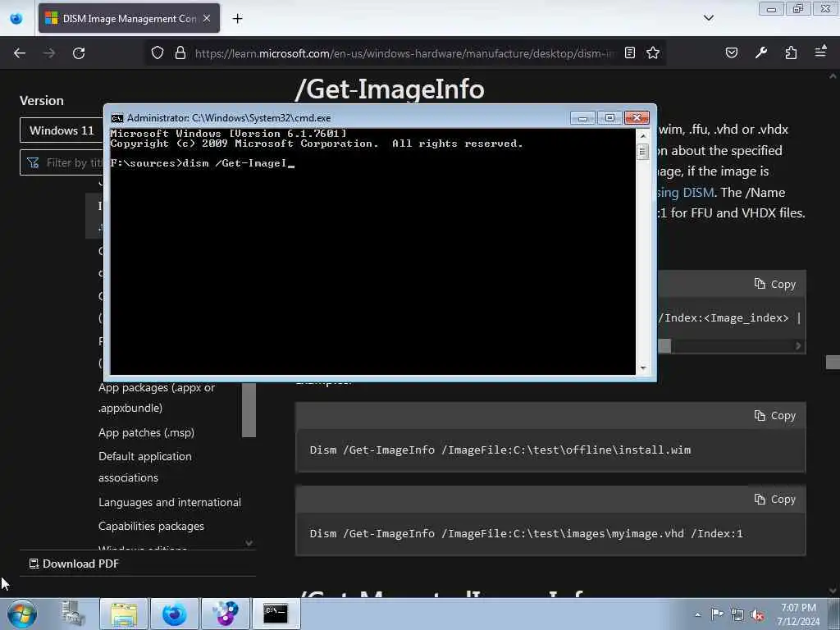Click the Firefox icon left of tabs
The image size is (840, 630).
[x=16, y=19]
